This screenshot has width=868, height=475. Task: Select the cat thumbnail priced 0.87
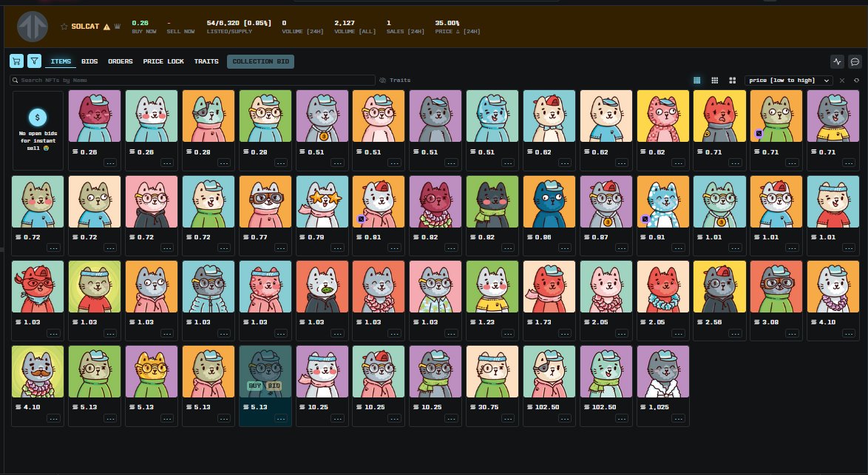(606, 202)
